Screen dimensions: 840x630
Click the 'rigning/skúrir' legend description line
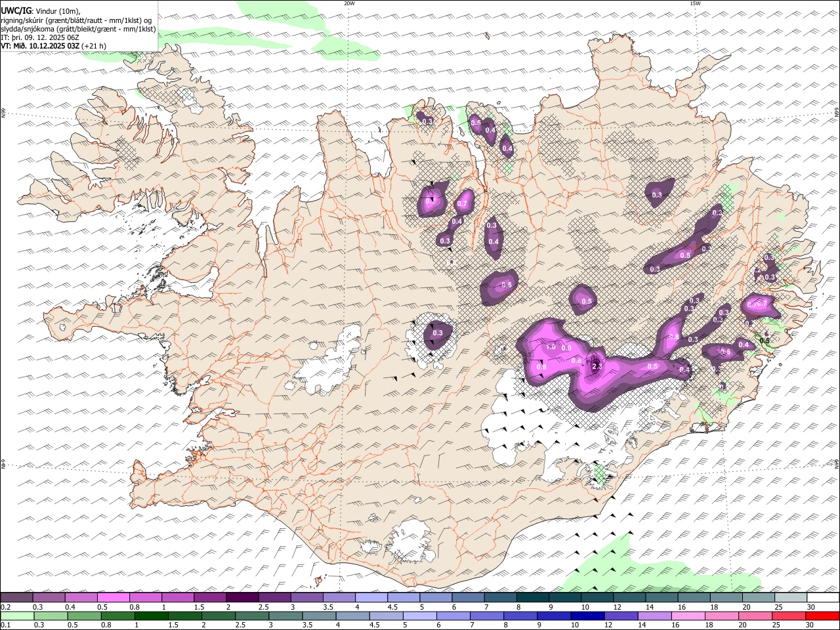point(76,20)
